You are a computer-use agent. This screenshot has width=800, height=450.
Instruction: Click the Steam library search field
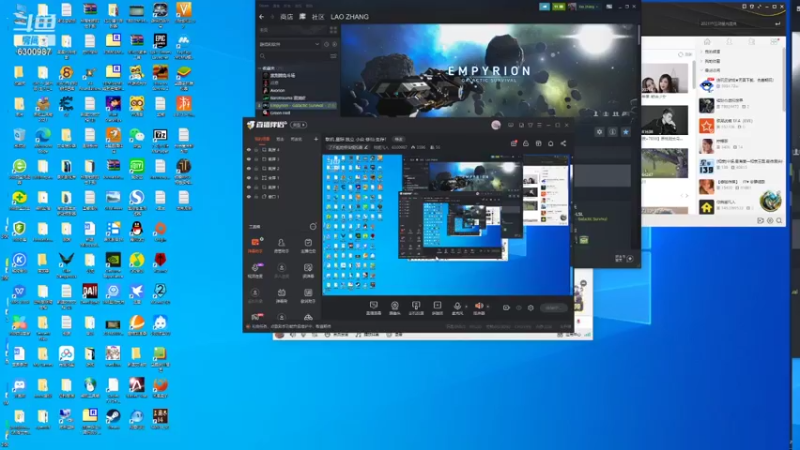[x=293, y=56]
